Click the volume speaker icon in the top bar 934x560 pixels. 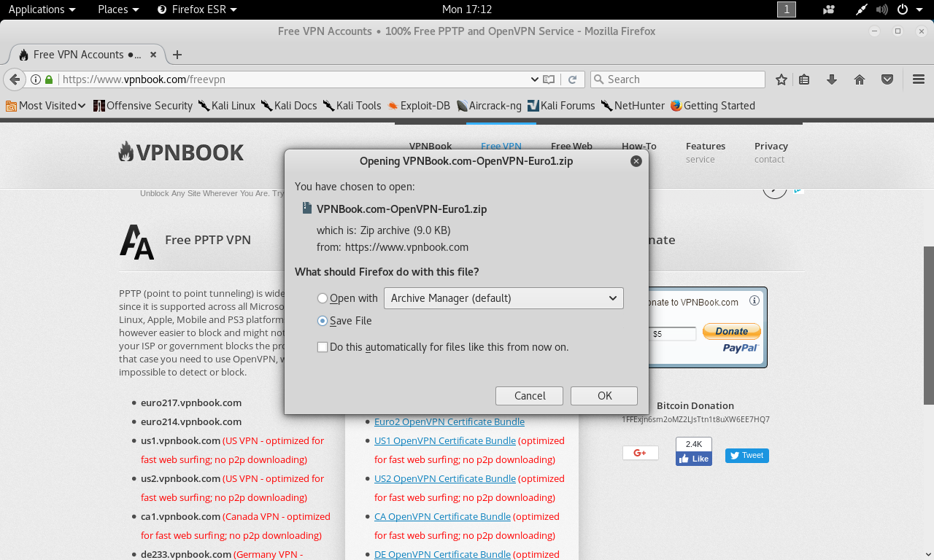[x=881, y=9]
